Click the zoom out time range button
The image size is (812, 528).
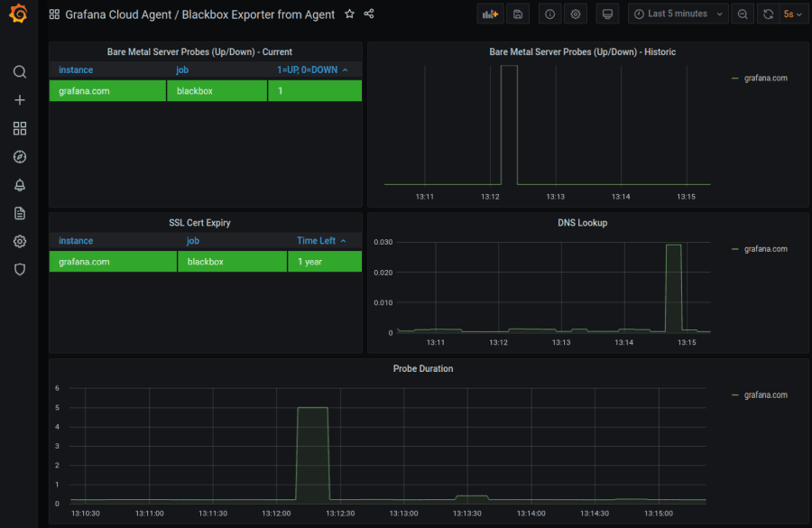[x=743, y=14]
